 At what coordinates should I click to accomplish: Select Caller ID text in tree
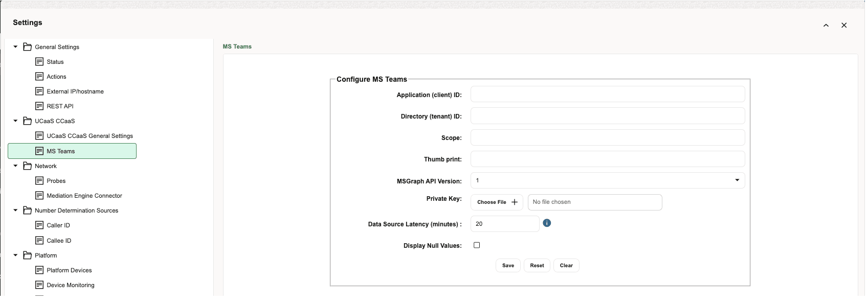click(58, 225)
